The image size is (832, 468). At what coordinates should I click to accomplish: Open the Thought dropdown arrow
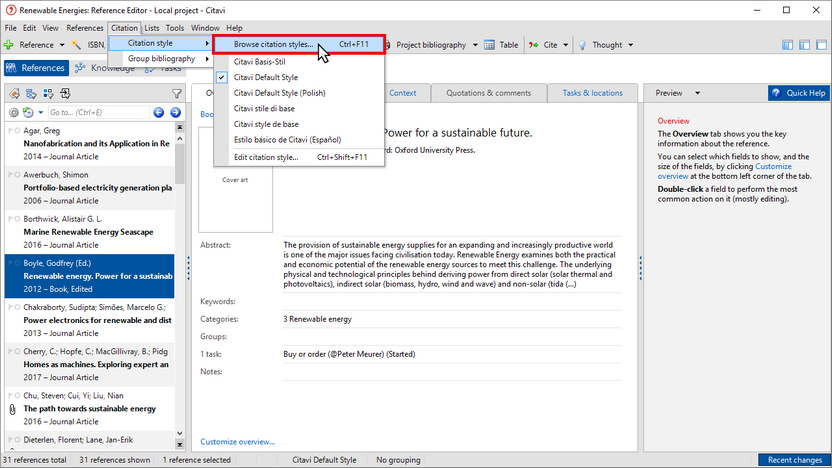[x=630, y=45]
